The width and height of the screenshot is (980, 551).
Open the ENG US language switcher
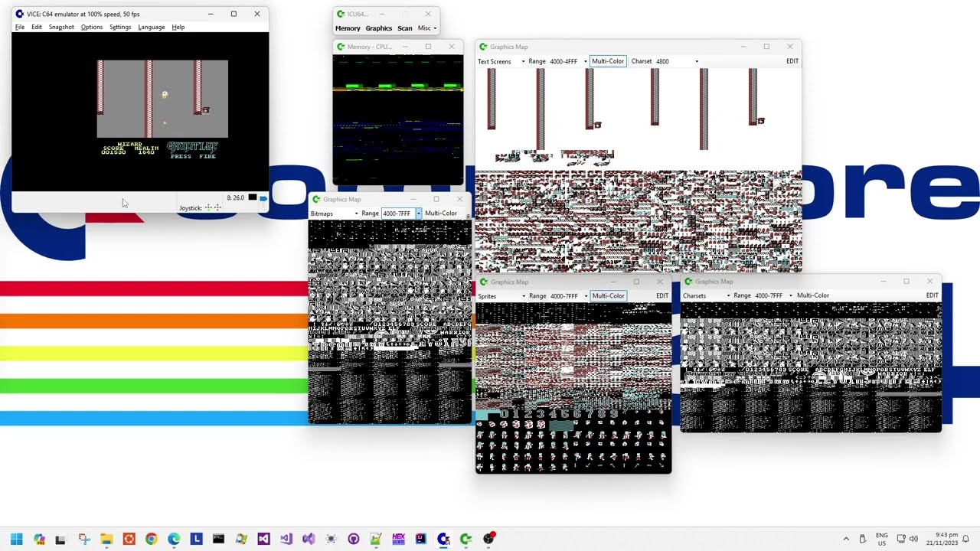point(882,539)
